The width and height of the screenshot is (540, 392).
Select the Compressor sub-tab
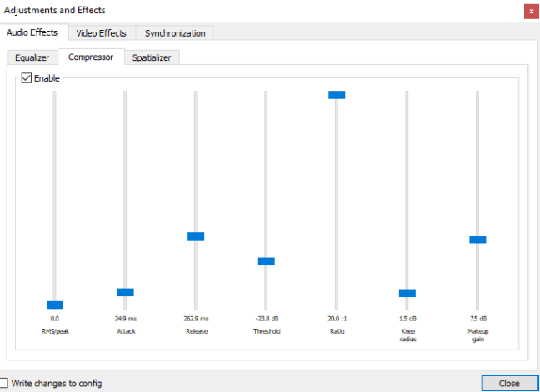coord(91,57)
